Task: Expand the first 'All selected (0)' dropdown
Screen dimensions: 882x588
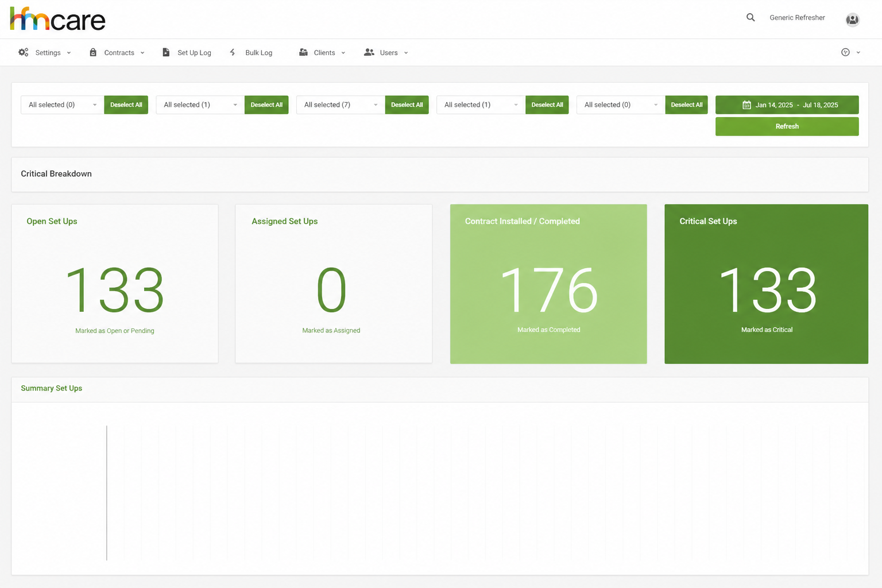Action: [x=63, y=105]
